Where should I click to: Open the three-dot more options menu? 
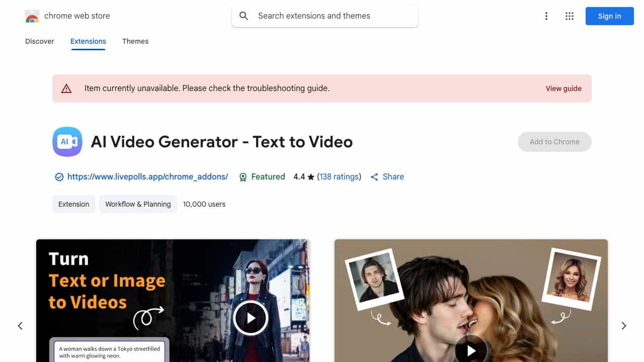click(x=546, y=16)
